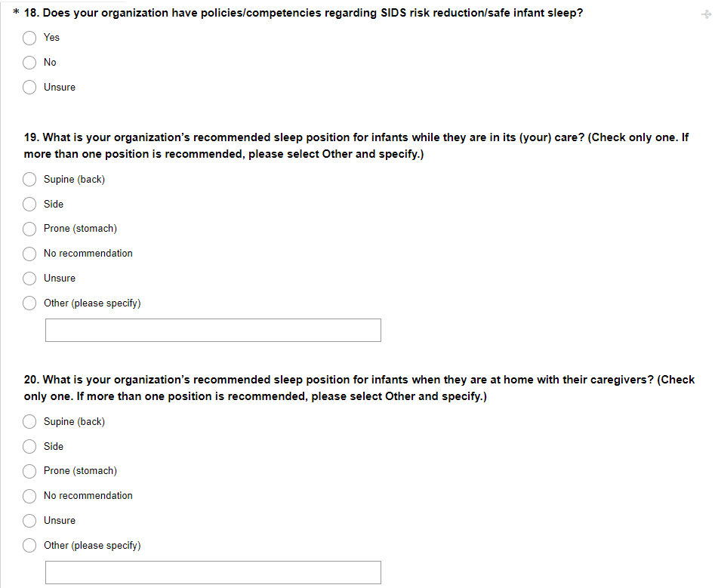Viewport: 715px width, 588px height.
Task: Pick Prone (stomach) in question 20
Action: (x=29, y=471)
